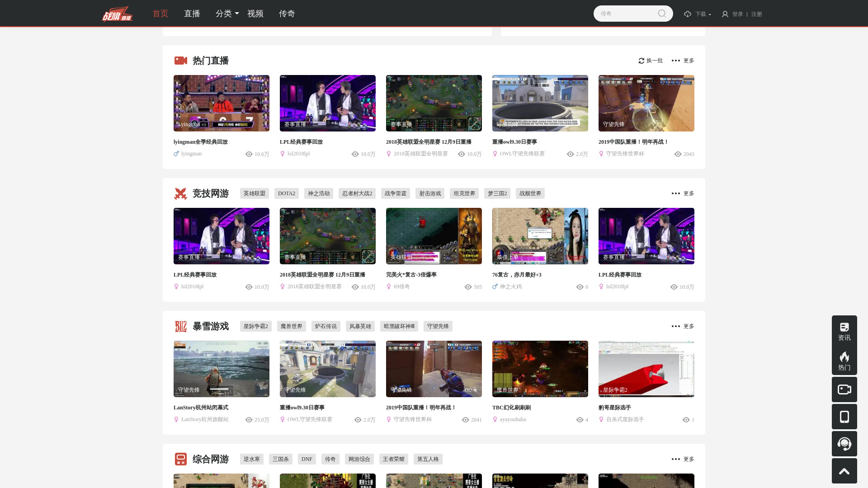868x488 pixels.
Task: Open the 热门 flame sidebar icon
Action: coord(844,357)
